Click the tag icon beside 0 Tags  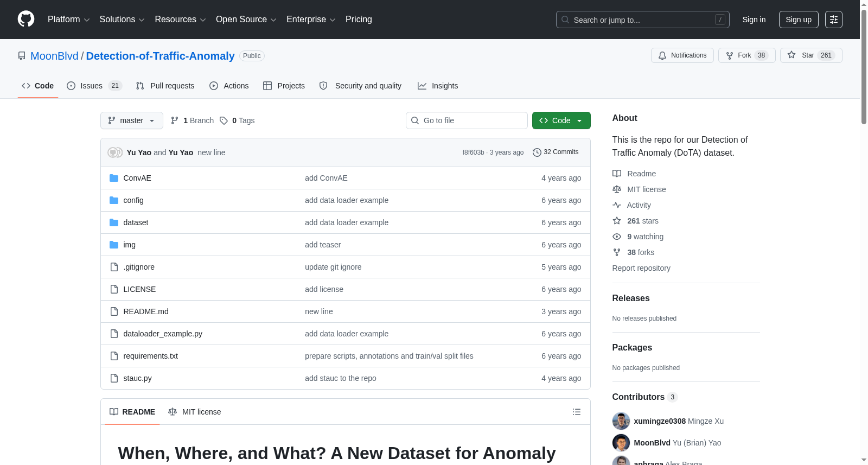click(x=224, y=120)
